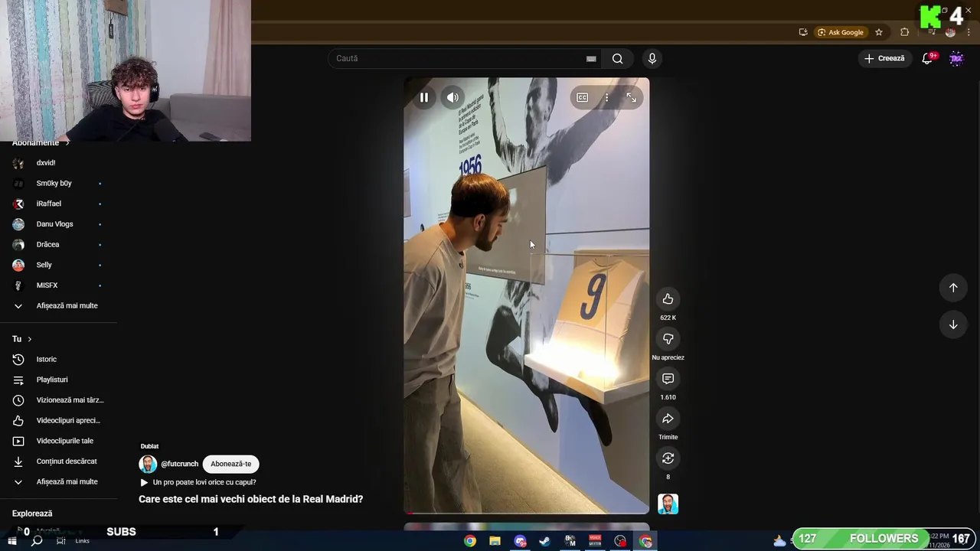980x551 pixels.
Task: Click the Creează button
Action: tap(884, 58)
